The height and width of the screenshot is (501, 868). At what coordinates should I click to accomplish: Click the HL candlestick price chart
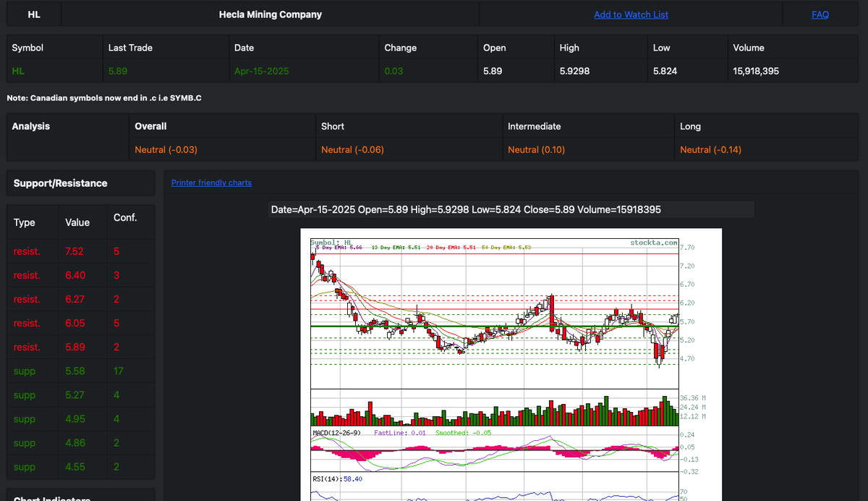(x=494, y=313)
